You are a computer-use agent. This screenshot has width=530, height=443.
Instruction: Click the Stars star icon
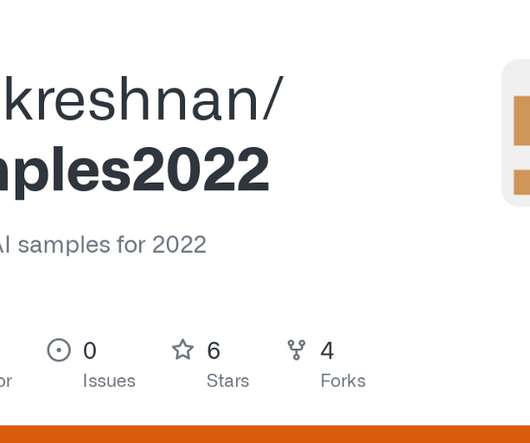click(183, 349)
